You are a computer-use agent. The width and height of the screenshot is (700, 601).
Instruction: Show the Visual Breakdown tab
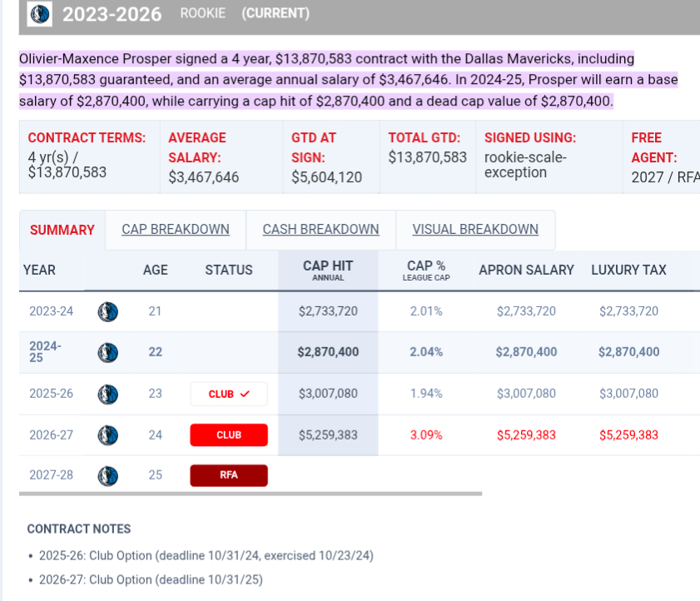click(x=475, y=230)
